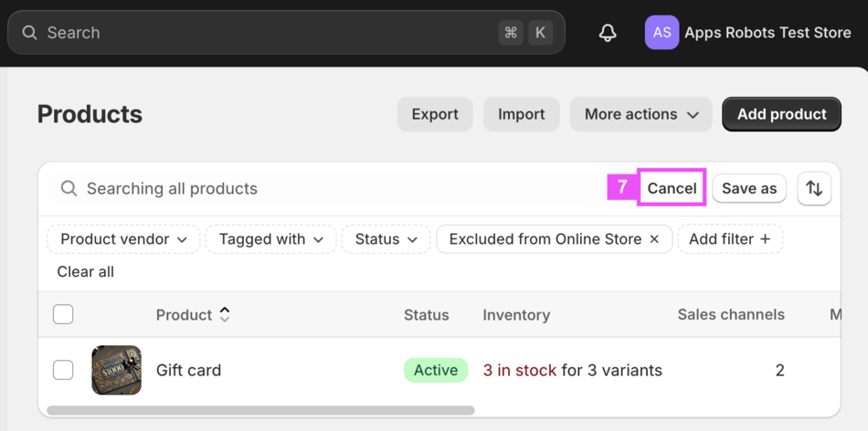Expand the Status filter dropdown
Screen dimensions: 868x431
coord(386,239)
